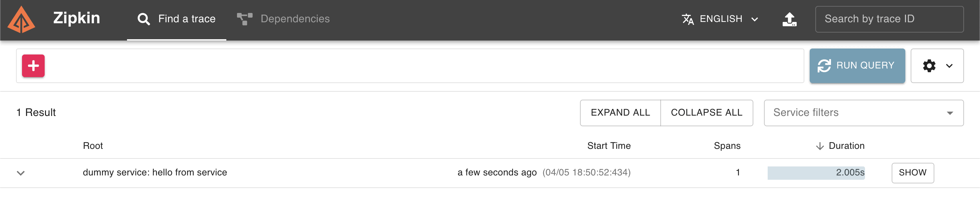This screenshot has width=980, height=200.
Task: Switch to the Find a trace tab
Action: point(177,20)
